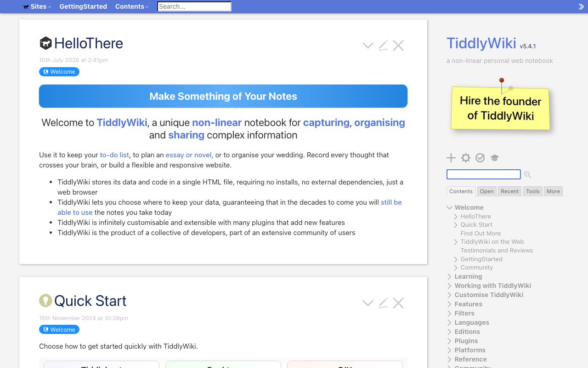Open the Plugins link in sidebar
The image size is (588, 368).
click(x=466, y=341)
